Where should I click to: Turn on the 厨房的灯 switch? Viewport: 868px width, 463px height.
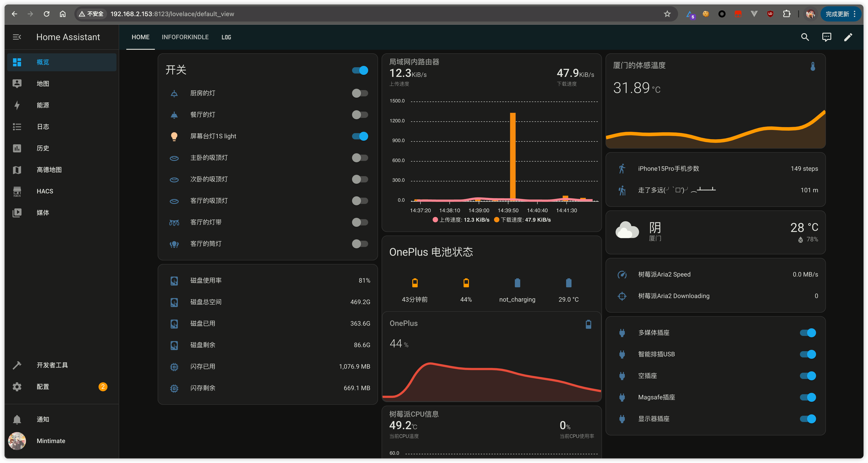click(359, 93)
